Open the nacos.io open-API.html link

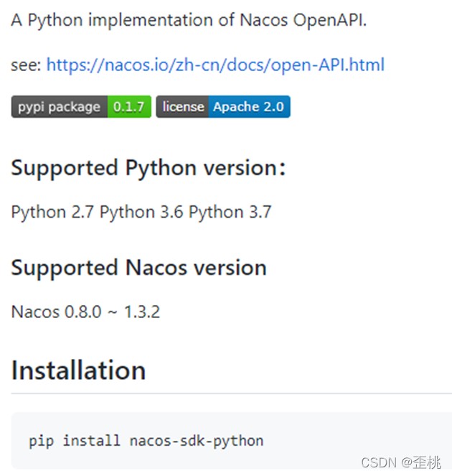coord(215,65)
